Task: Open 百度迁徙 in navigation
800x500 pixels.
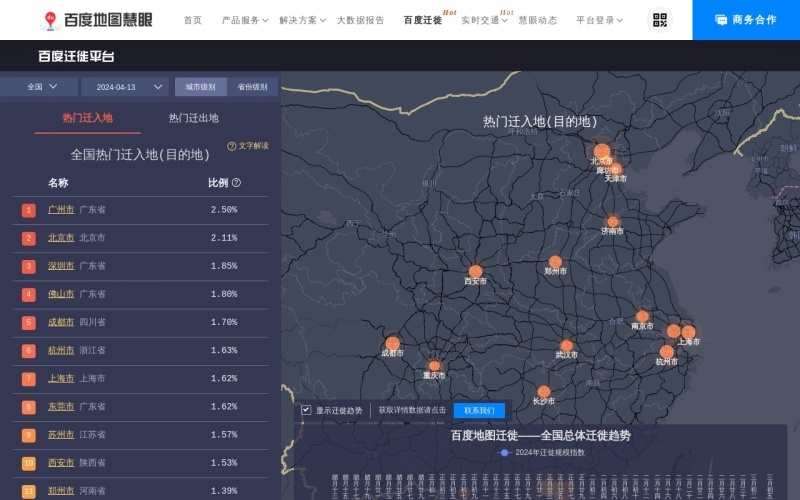Action: [x=422, y=20]
